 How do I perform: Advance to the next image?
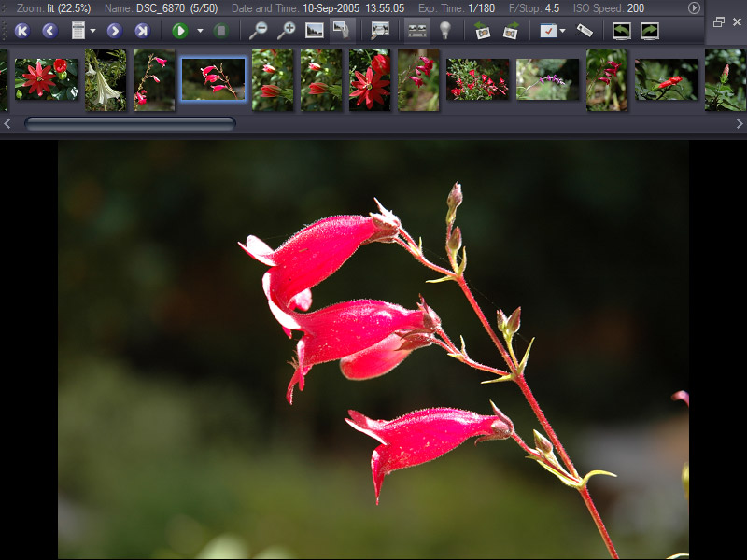click(114, 31)
